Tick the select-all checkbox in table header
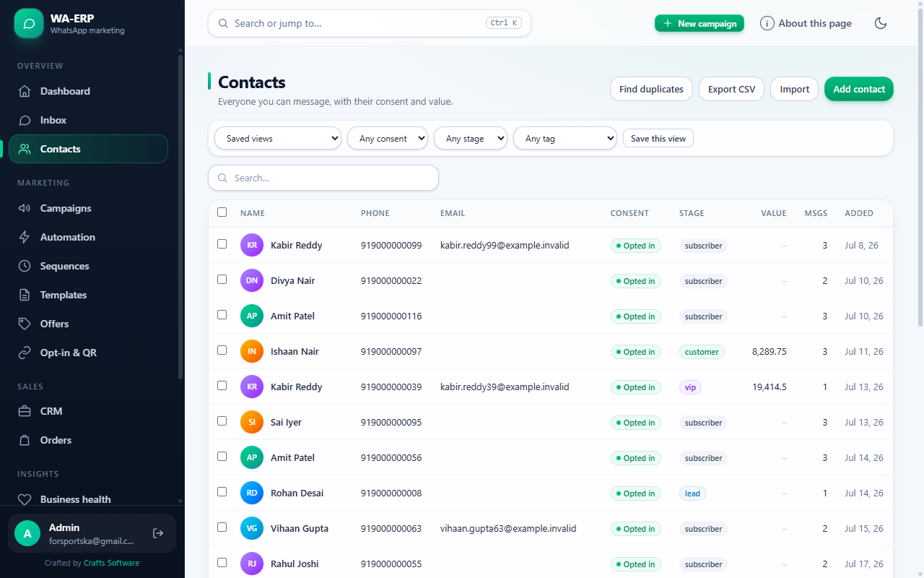The image size is (924, 578). 222,212
